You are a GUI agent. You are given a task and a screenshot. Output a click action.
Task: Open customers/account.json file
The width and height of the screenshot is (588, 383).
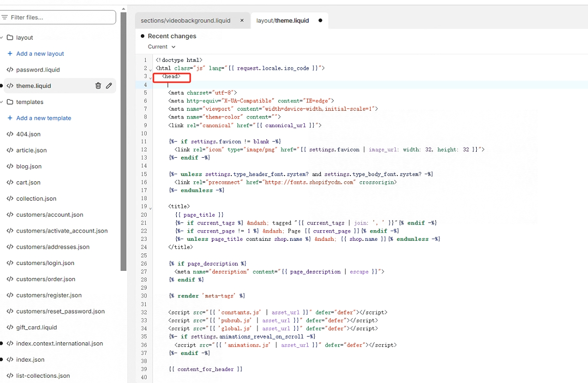(50, 215)
